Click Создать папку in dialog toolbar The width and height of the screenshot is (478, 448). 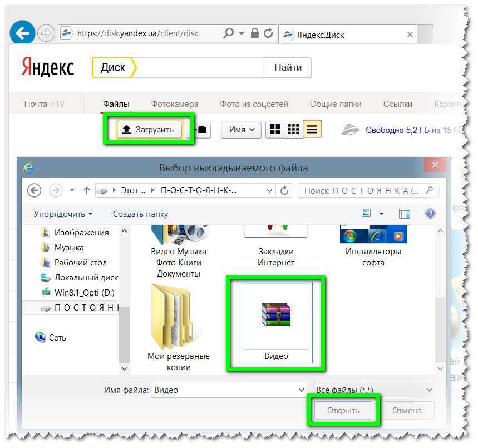141,214
